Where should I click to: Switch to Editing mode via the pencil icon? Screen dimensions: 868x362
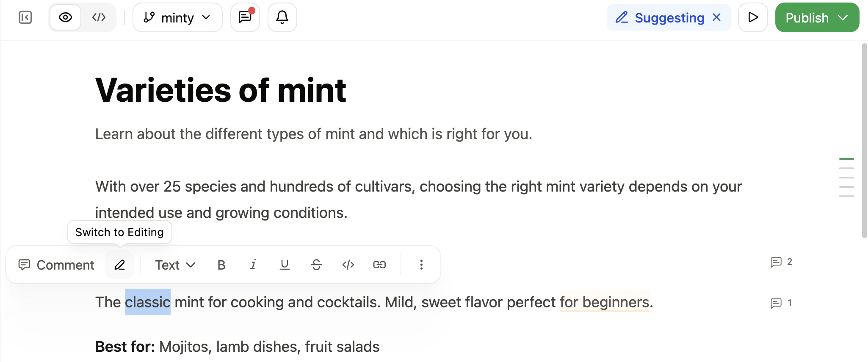click(x=119, y=265)
